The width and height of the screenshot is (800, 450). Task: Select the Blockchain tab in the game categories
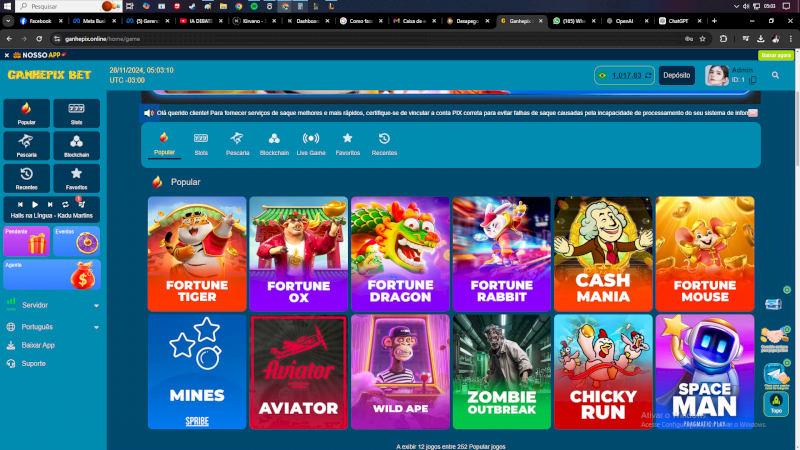click(x=274, y=144)
